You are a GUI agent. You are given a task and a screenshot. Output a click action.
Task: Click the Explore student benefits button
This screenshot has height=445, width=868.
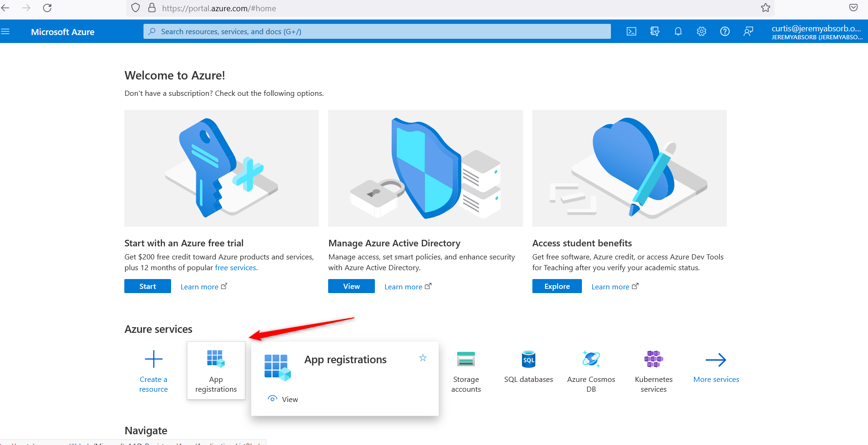point(557,286)
